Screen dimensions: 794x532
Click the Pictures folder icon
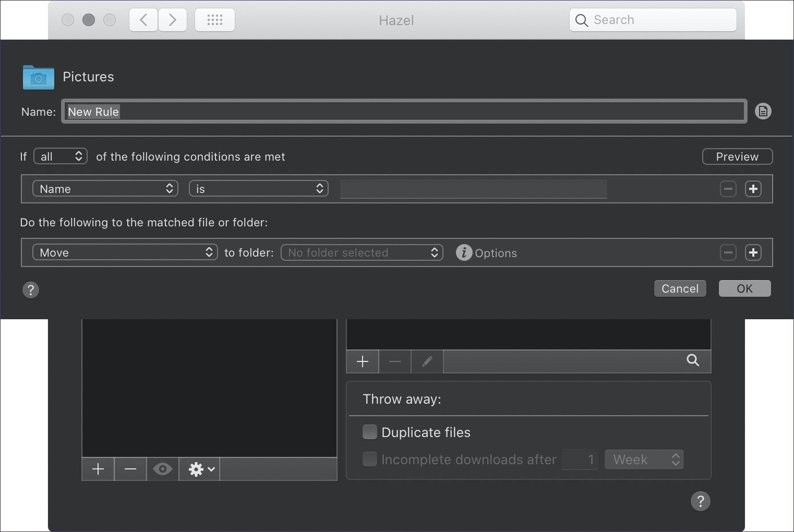[x=38, y=77]
